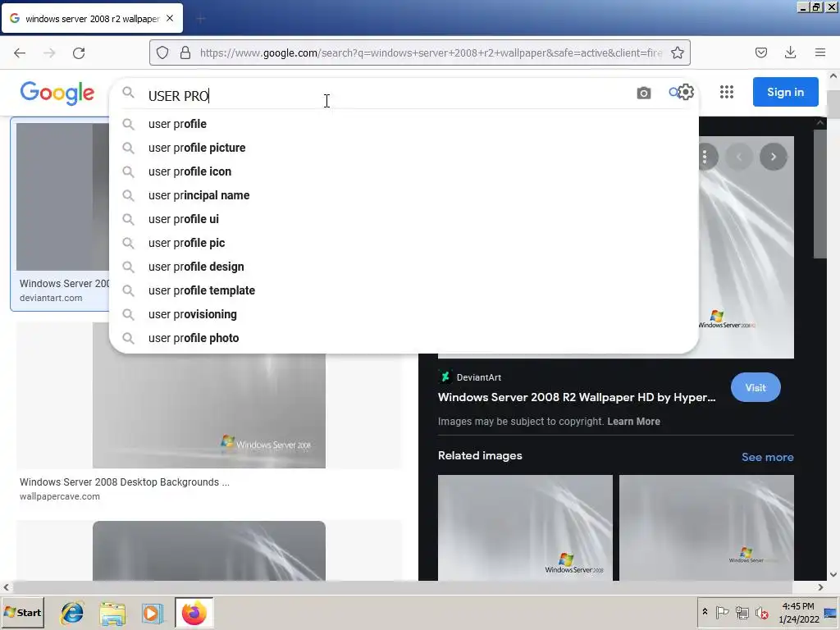
Task: Click the Show desktop tray button
Action: (830, 612)
